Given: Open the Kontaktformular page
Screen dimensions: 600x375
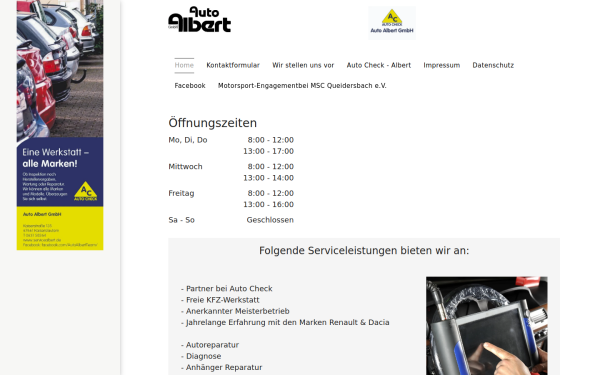Looking at the screenshot, I should 233,65.
